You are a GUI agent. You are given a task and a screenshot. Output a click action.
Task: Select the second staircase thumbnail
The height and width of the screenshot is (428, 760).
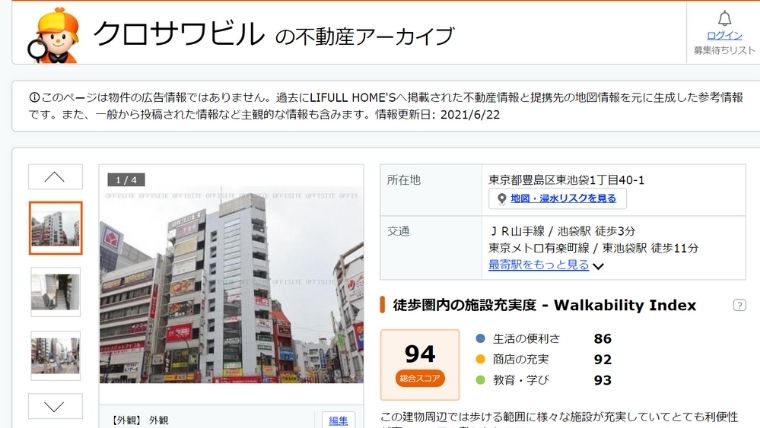coord(56,292)
